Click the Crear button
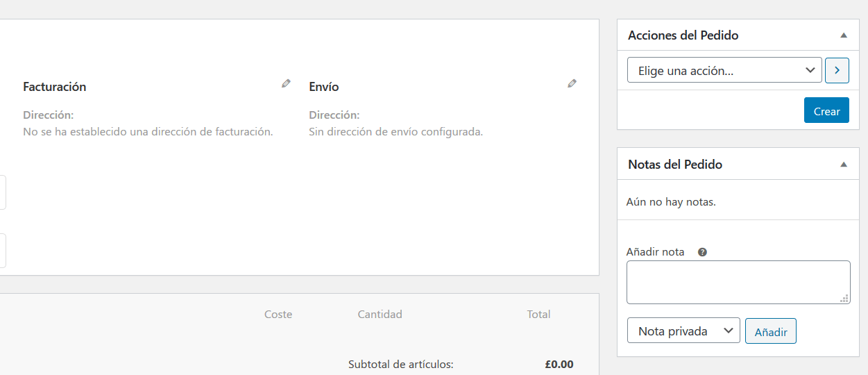 pos(826,110)
